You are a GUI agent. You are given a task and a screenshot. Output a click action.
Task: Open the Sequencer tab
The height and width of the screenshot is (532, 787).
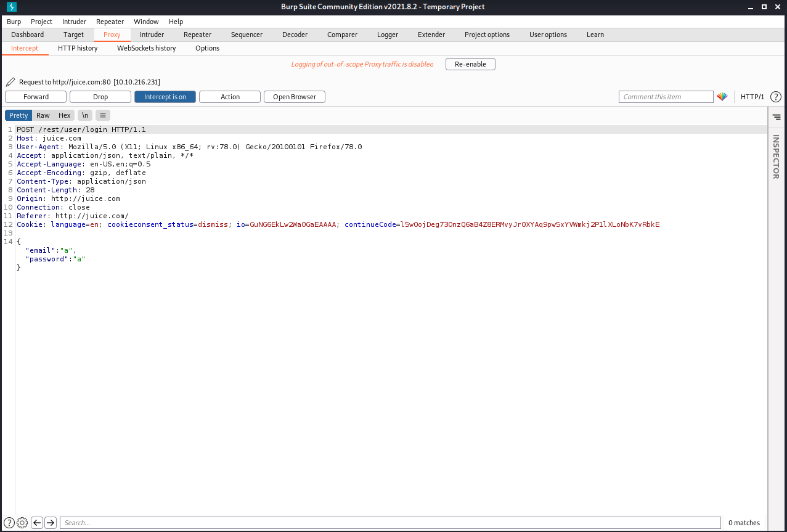coord(247,35)
